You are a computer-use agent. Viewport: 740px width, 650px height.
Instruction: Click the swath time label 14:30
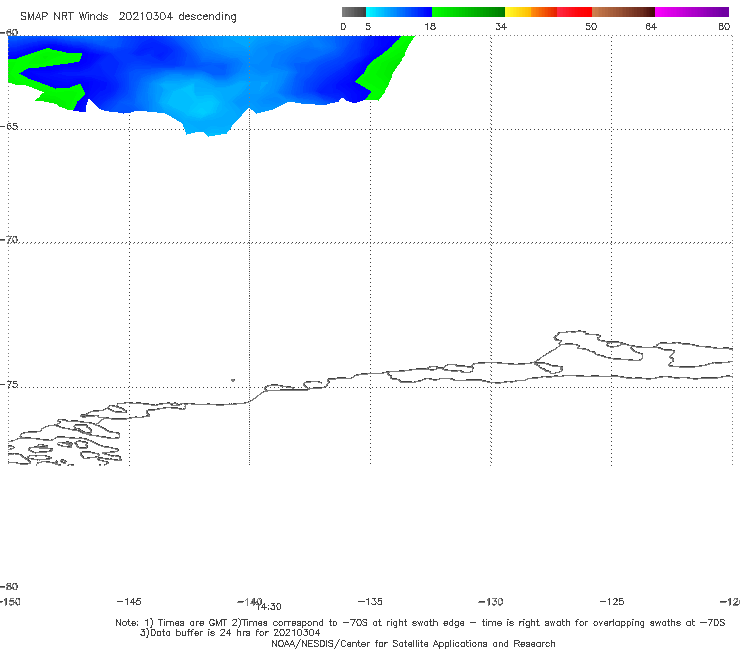coord(270,607)
